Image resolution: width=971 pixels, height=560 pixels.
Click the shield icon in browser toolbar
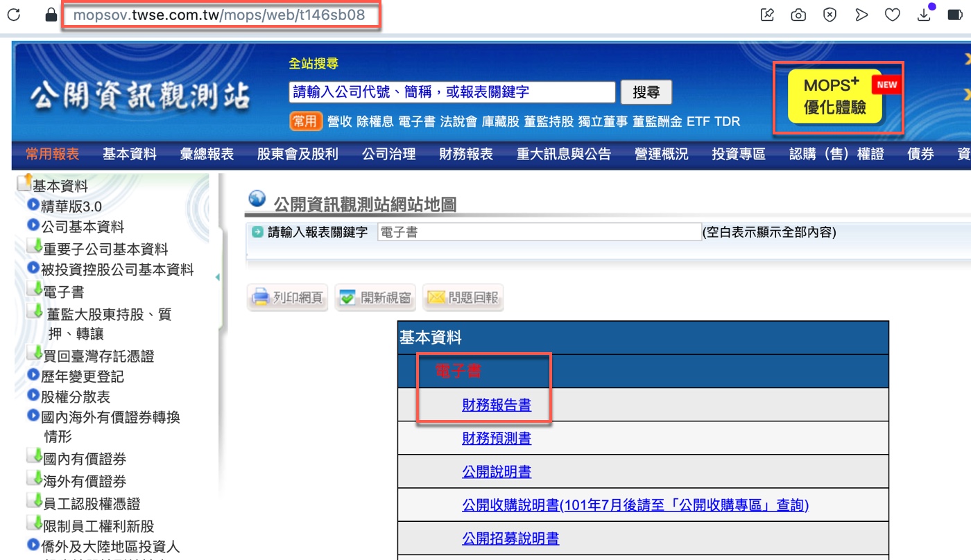pos(830,15)
